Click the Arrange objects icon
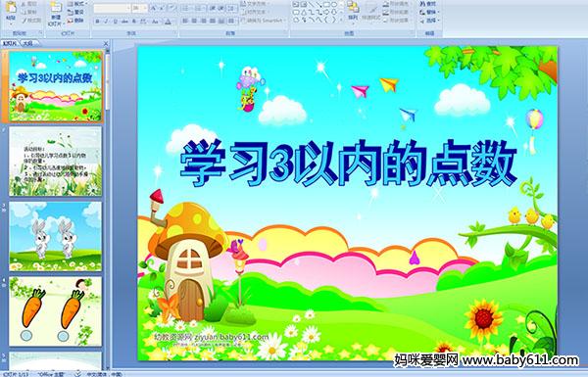 (x=352, y=11)
